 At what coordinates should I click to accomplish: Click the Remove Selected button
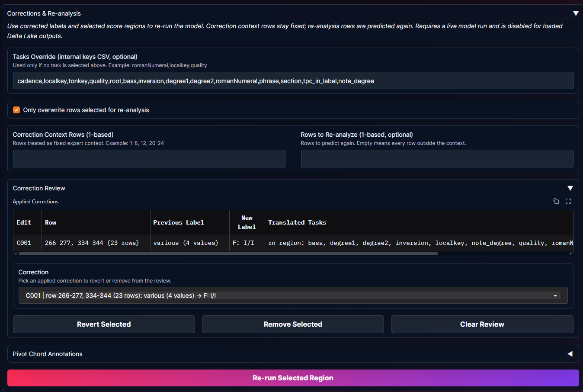[x=293, y=324]
